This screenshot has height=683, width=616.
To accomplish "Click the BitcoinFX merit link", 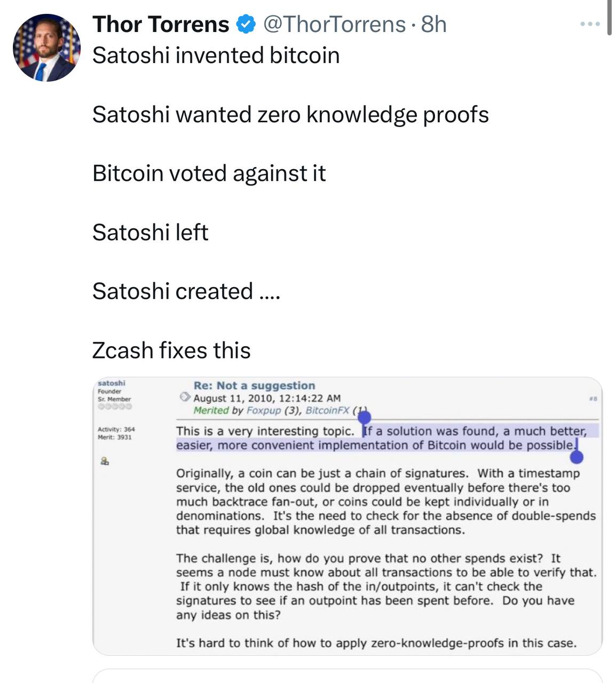I will point(327,410).
